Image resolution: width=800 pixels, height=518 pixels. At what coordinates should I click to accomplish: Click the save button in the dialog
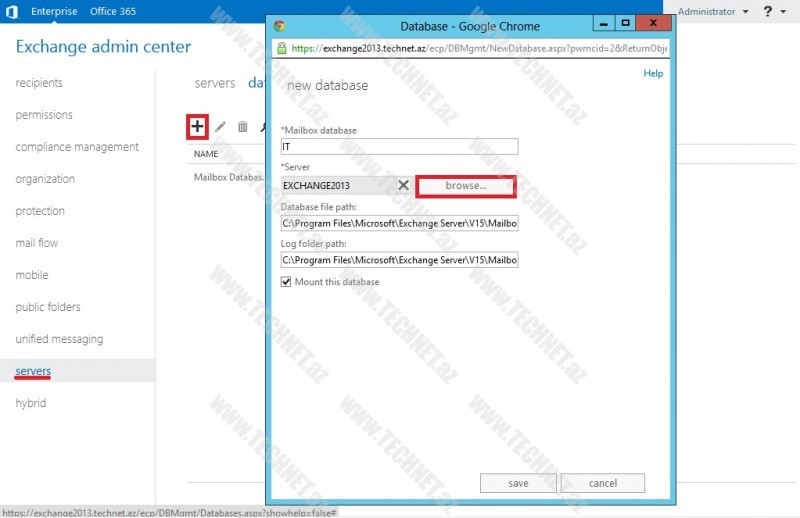[x=518, y=483]
